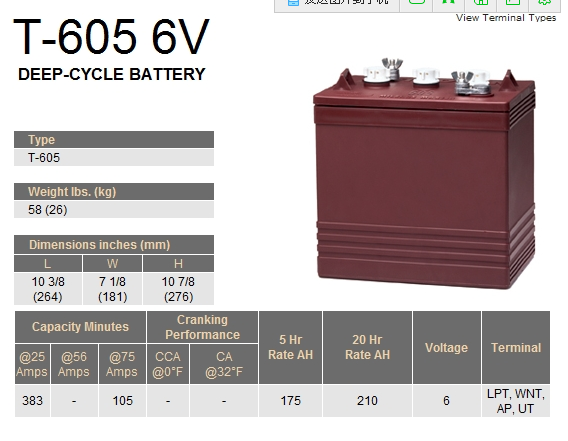The width and height of the screenshot is (568, 441).
Task: Select the Weight lbs. (kg) header
Action: (x=114, y=191)
